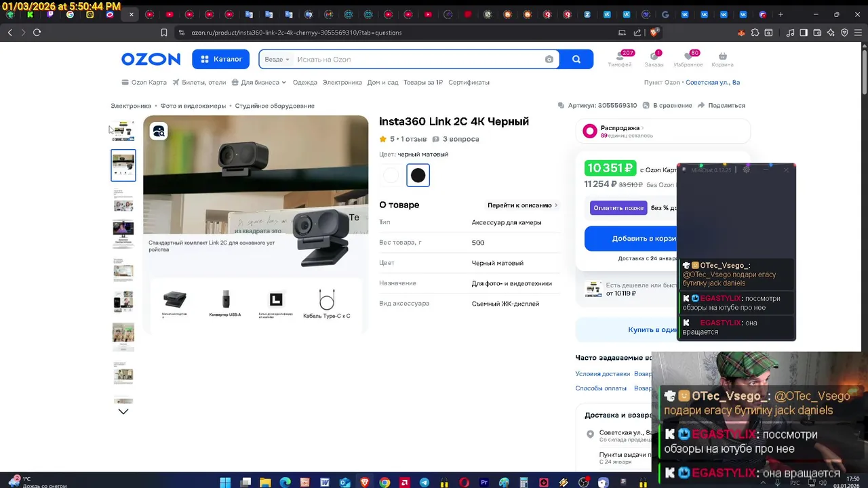This screenshot has height=488, width=868.
Task: Select the white color swatch
Action: click(x=391, y=176)
